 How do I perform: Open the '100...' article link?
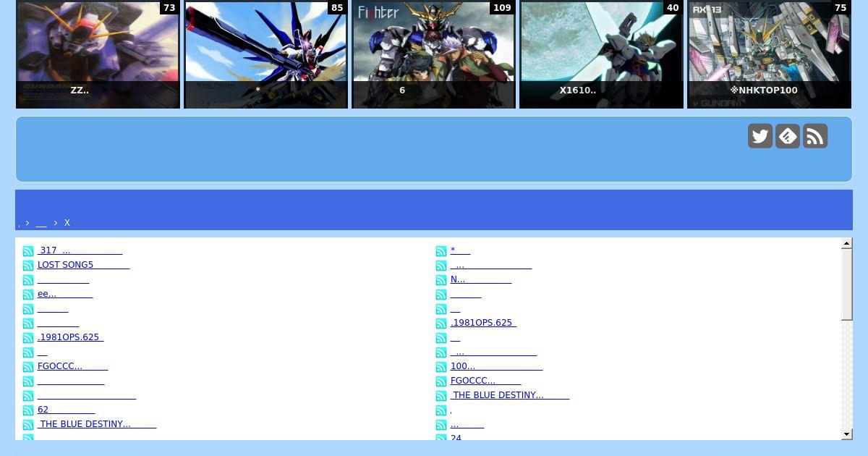tap(496, 366)
